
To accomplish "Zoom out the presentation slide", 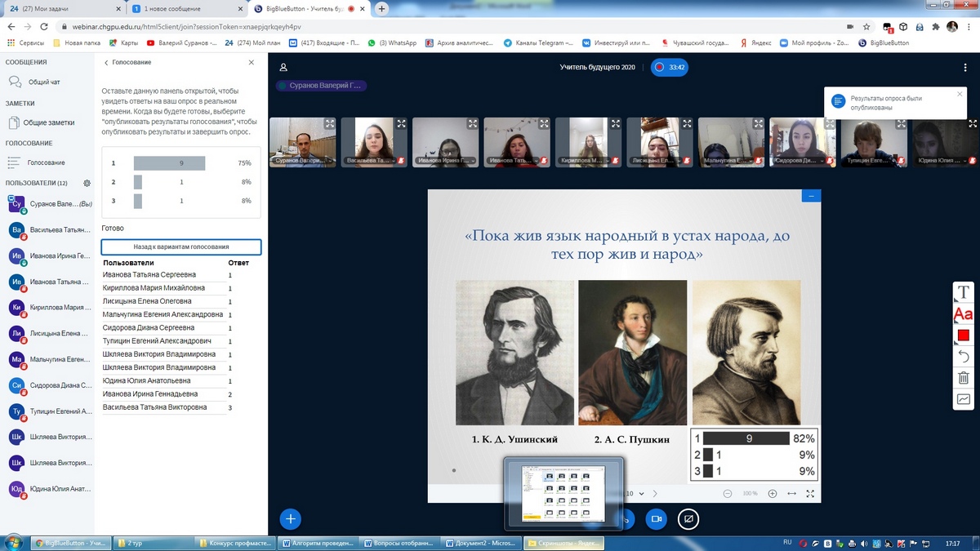I will pyautogui.click(x=728, y=494).
